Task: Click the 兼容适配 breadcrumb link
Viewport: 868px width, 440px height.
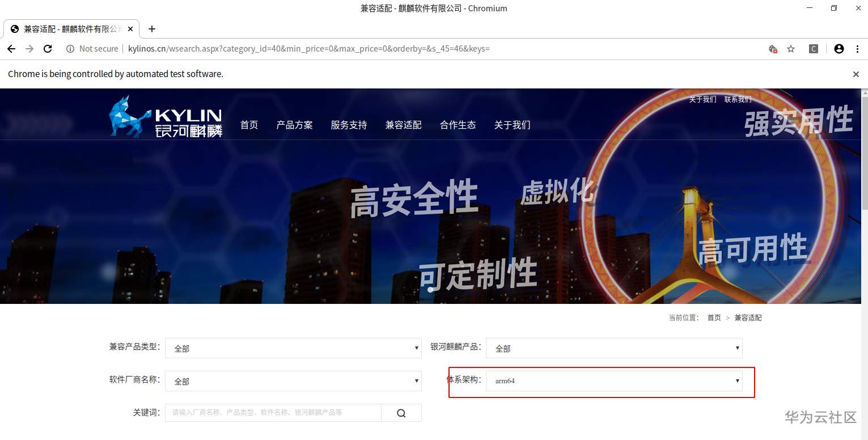Action: click(x=748, y=318)
